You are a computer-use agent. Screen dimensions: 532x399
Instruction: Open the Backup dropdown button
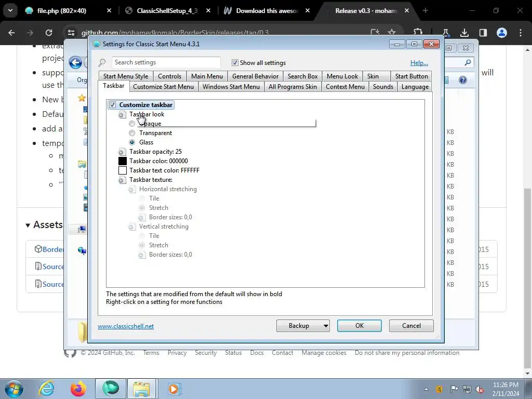click(303, 326)
